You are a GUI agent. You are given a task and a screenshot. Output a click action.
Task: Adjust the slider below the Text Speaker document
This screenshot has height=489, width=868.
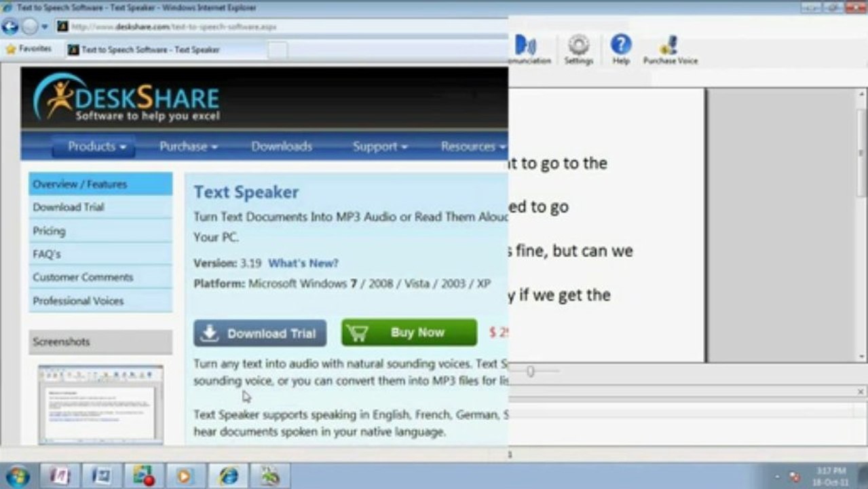(530, 372)
